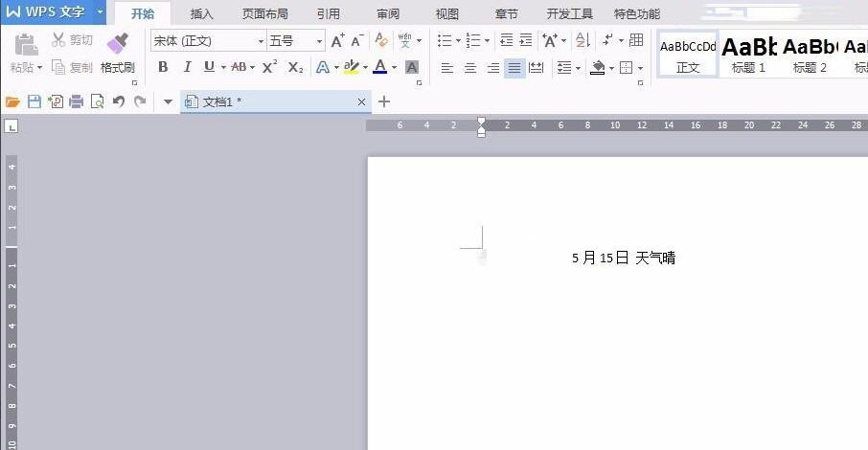Toggle Italic formatting
The height and width of the screenshot is (450, 868).
186,67
